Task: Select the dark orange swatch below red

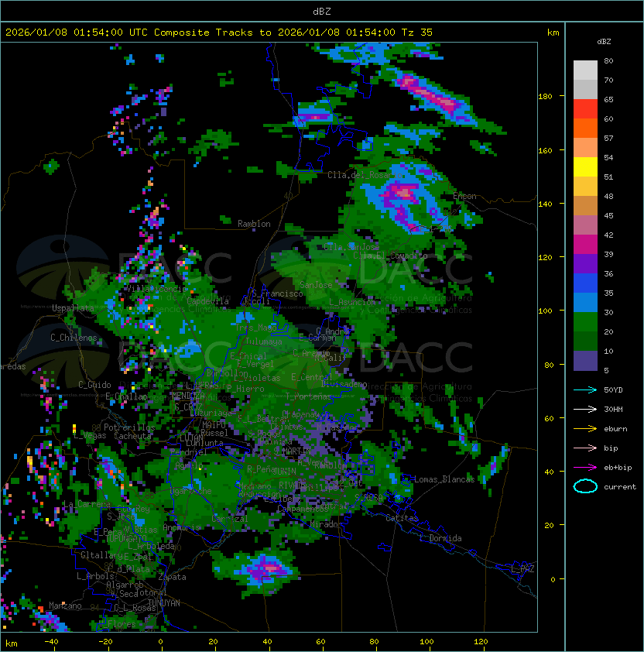Action: coord(585,129)
